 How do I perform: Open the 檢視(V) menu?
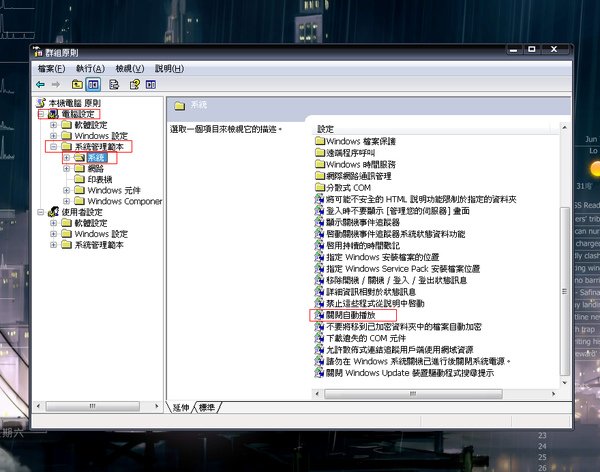coord(130,69)
